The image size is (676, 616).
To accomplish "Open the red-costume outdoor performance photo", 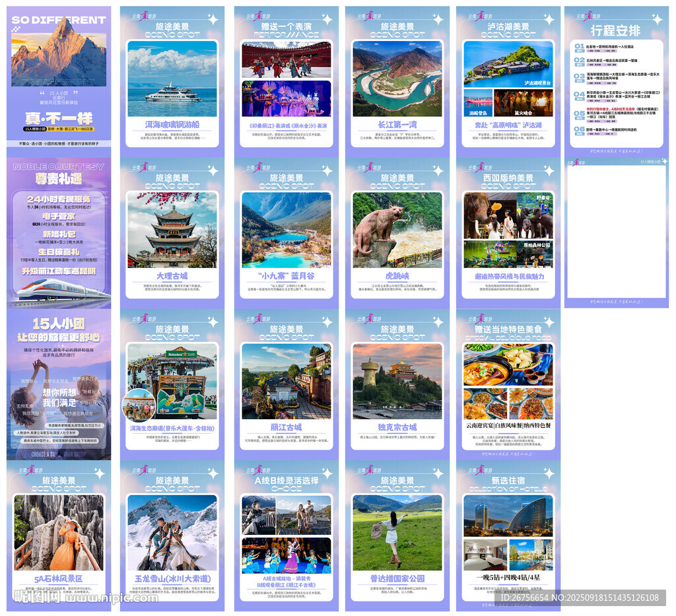I will click(287, 59).
